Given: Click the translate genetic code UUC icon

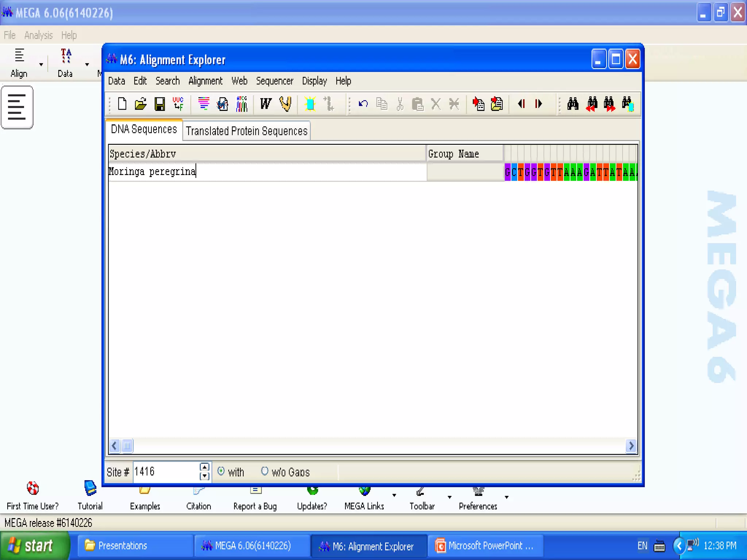Looking at the screenshot, I should (x=178, y=104).
